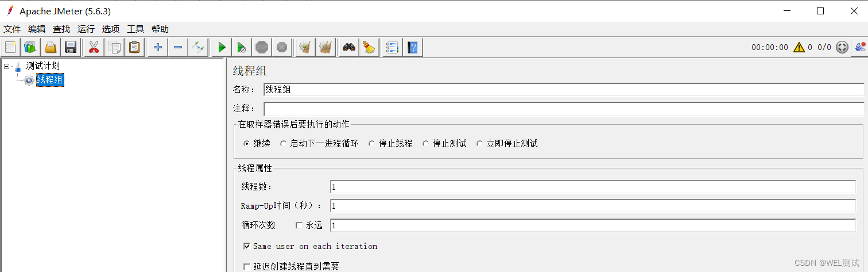Image resolution: width=868 pixels, height=272 pixels.
Task: Shut down test threads gracefully icon
Action: 282,47
